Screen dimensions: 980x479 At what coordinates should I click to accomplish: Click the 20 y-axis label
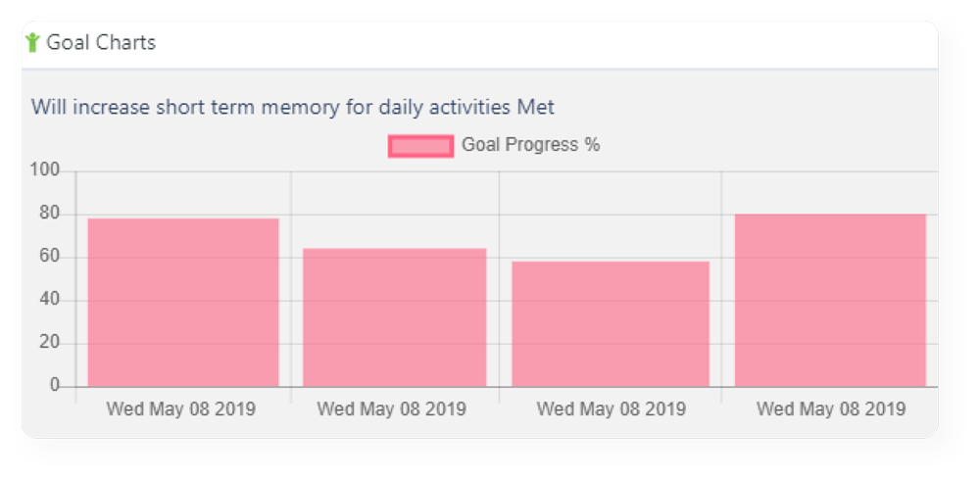pos(49,343)
